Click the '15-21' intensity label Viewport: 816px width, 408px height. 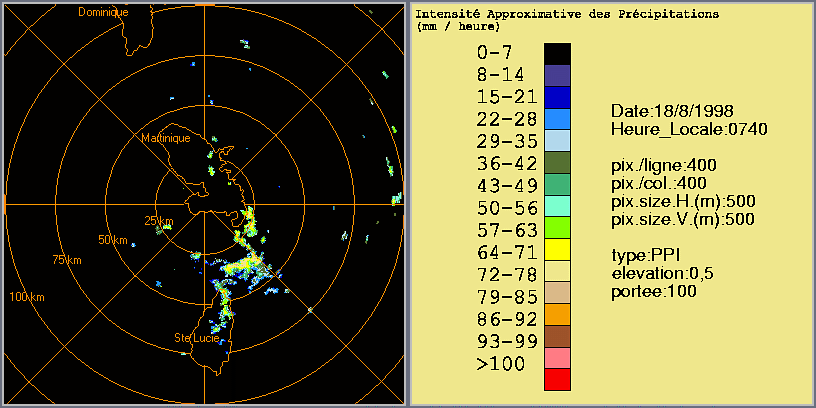(506, 97)
